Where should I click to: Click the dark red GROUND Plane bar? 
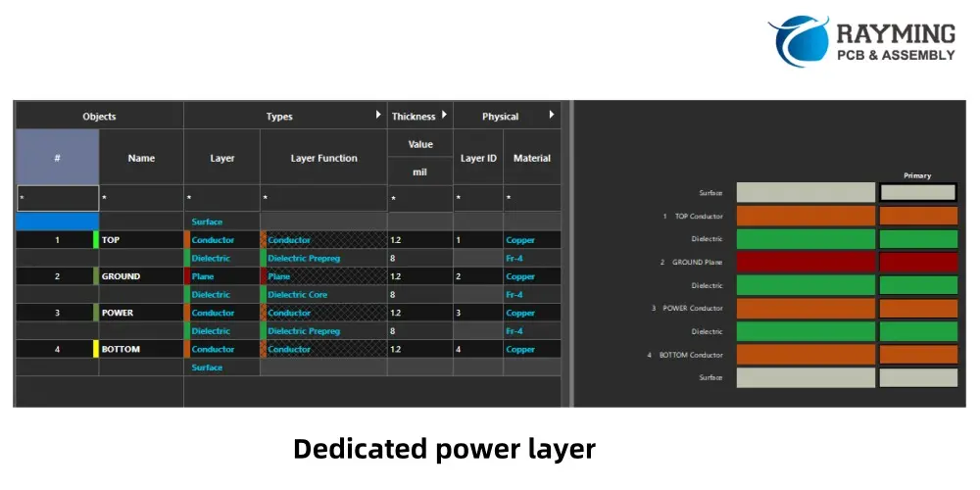(805, 262)
